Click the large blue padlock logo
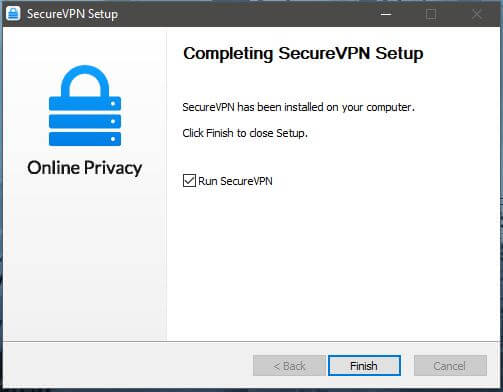The image size is (503, 392). coord(85,106)
